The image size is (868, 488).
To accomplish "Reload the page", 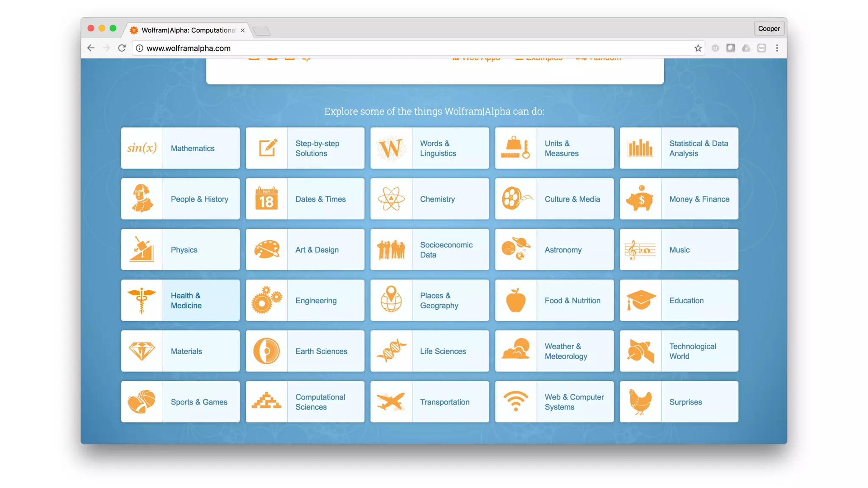I will pyautogui.click(x=122, y=48).
